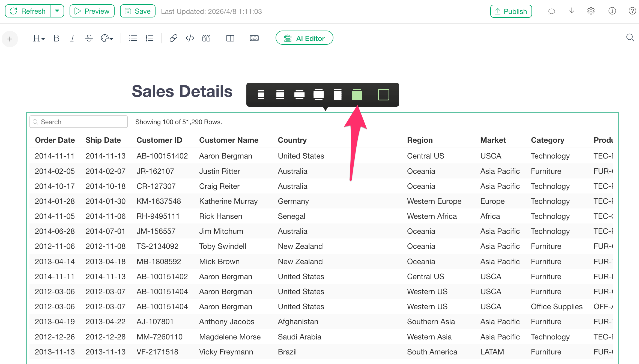
Task: Apply italic text formatting
Action: (72, 38)
